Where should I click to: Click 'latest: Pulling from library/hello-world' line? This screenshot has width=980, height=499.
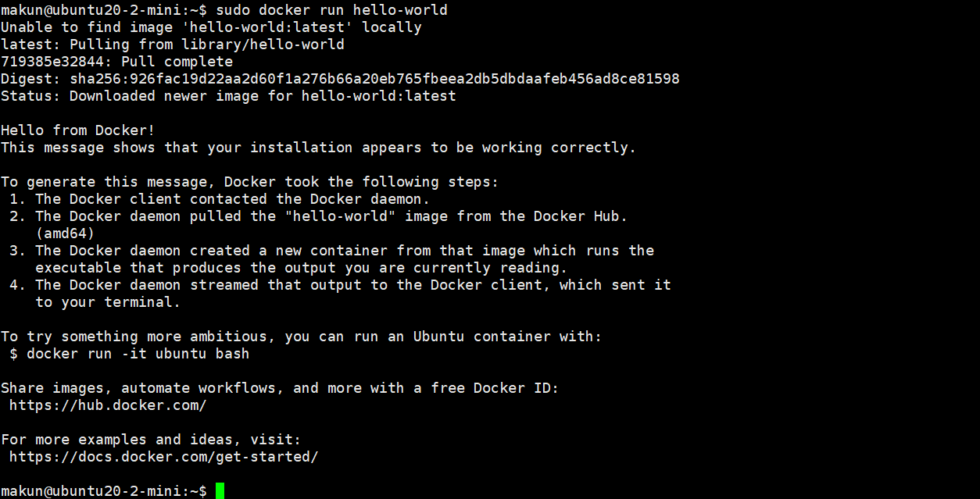[173, 45]
